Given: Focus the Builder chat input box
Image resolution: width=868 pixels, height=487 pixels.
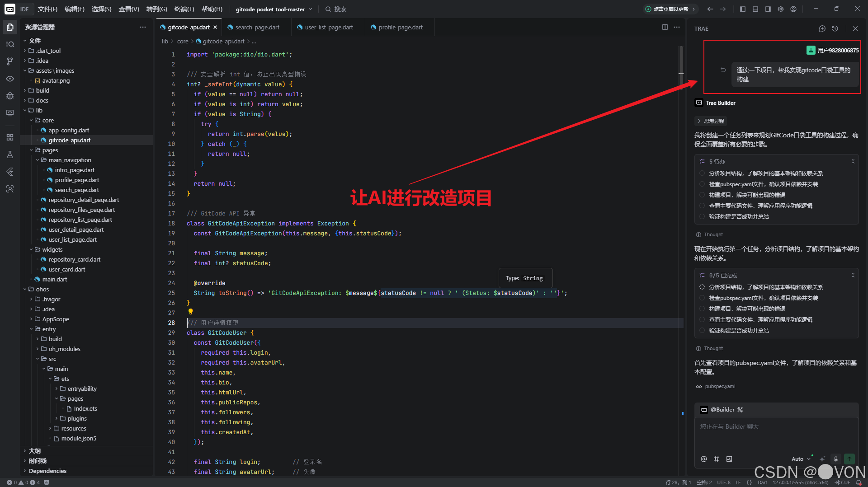Looking at the screenshot, I should [776, 435].
